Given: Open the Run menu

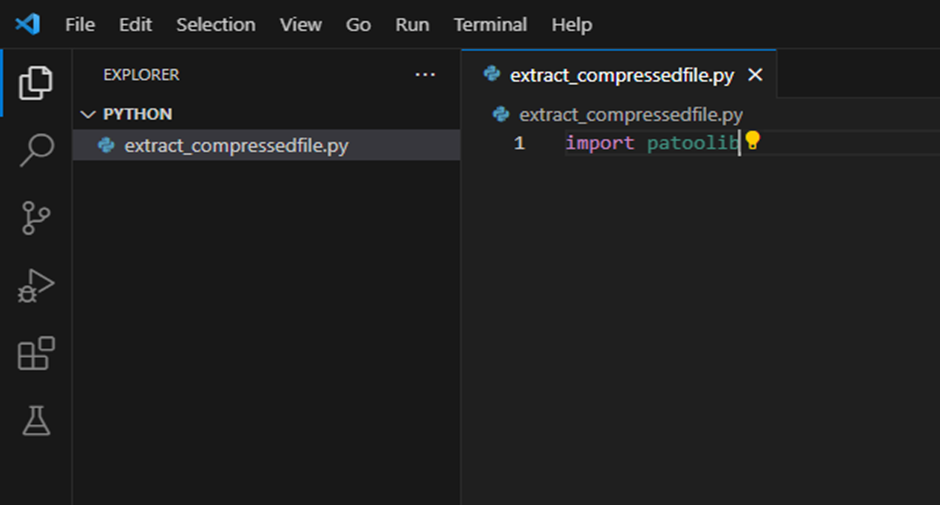Looking at the screenshot, I should 412,25.
